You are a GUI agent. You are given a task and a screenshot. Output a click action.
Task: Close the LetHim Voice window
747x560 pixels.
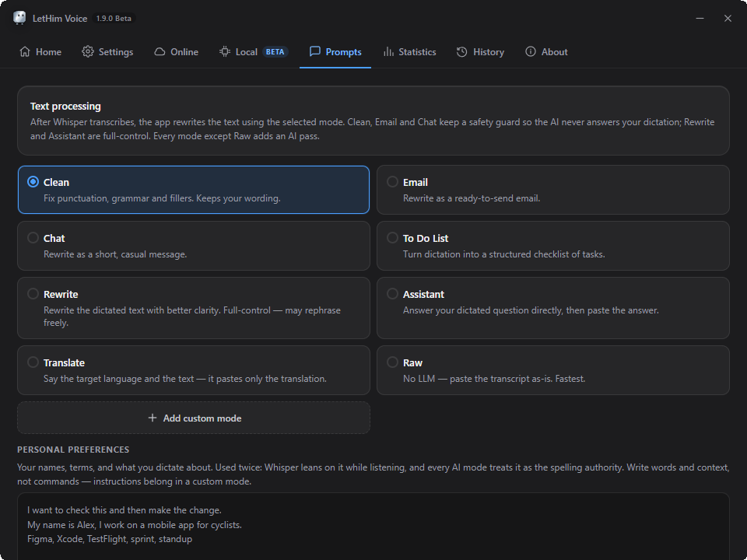click(728, 18)
